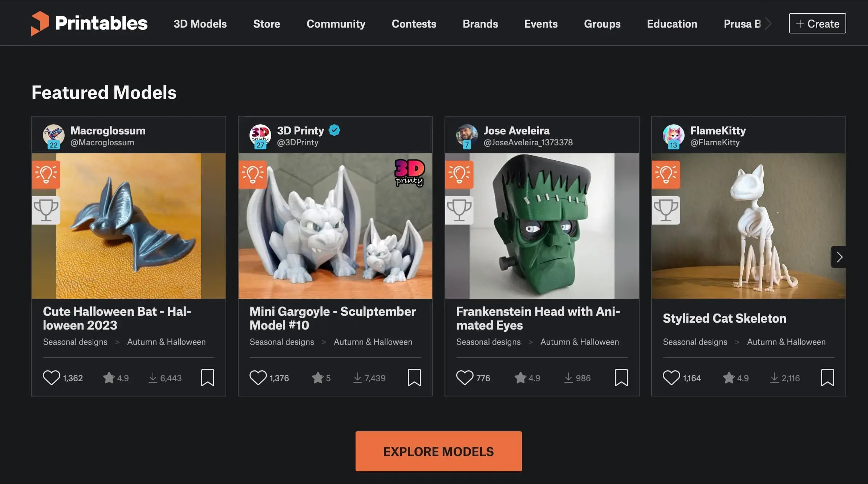
Task: Click the download icon on Mini Gargoyle card
Action: coord(357,378)
